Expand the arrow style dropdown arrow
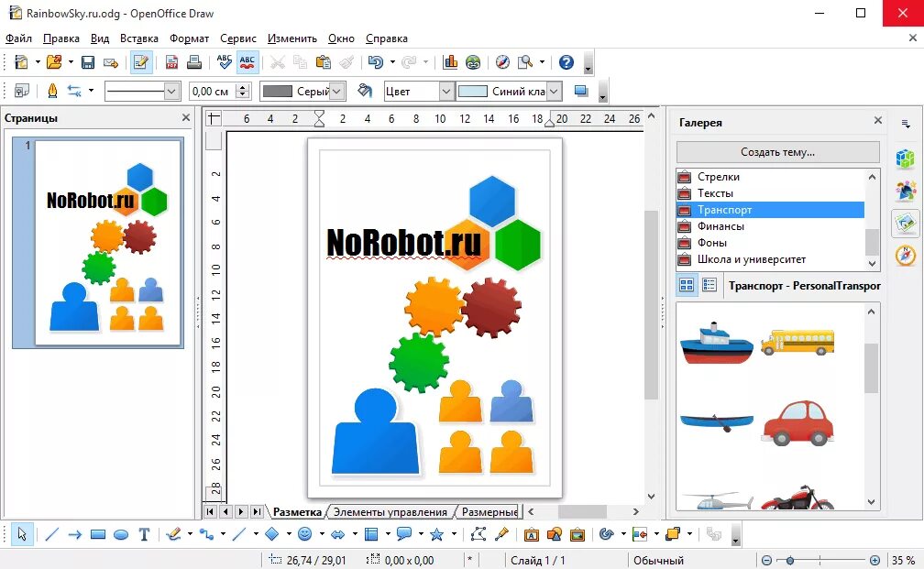The width and height of the screenshot is (924, 569). pyautogui.click(x=91, y=91)
